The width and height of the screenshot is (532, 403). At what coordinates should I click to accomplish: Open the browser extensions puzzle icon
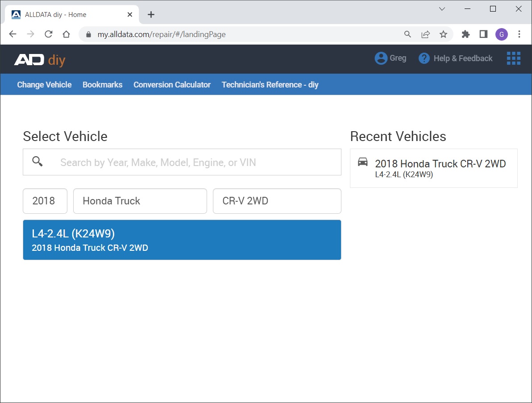pos(465,34)
